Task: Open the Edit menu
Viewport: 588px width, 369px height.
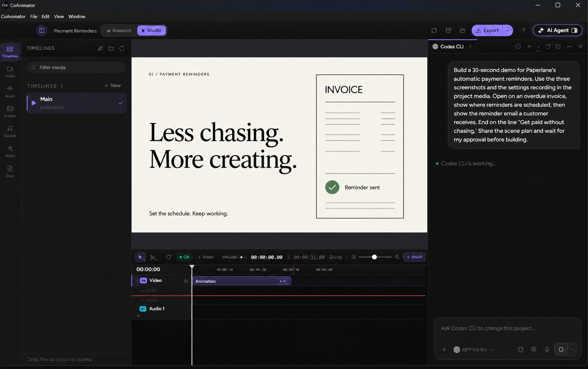Action: (46, 17)
